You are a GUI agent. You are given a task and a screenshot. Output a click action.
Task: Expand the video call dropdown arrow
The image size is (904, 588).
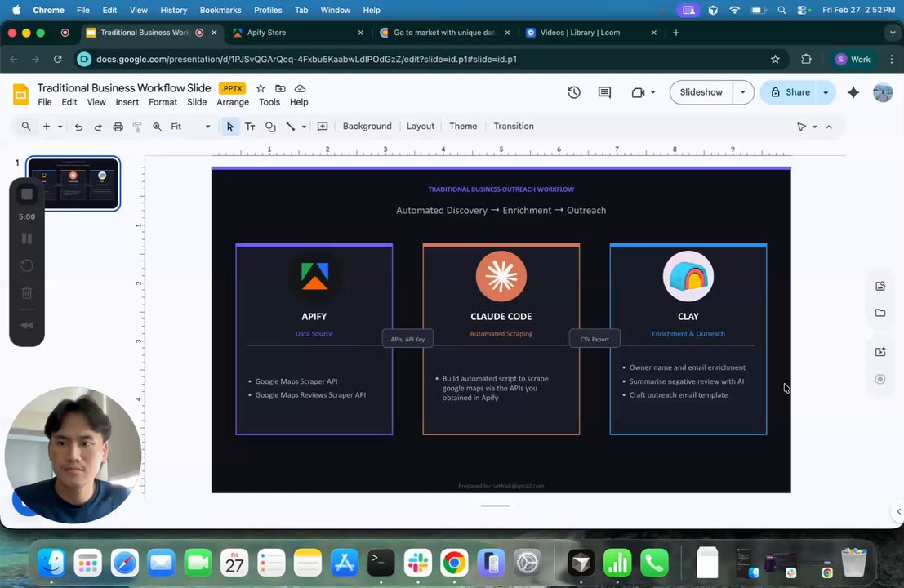pyautogui.click(x=653, y=92)
